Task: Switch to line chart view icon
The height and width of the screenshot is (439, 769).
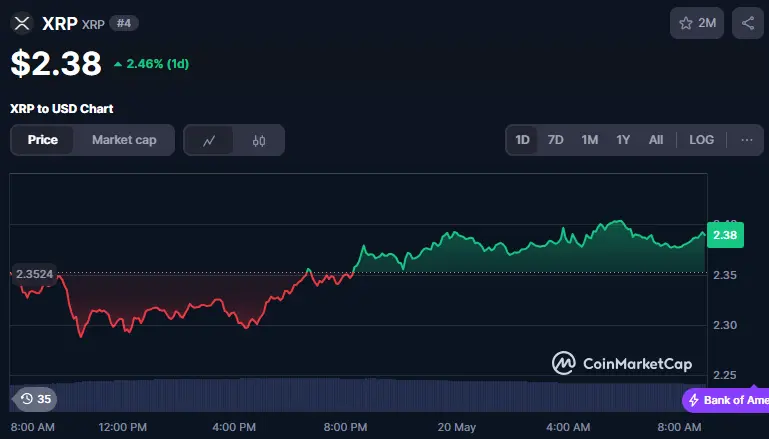Action: pos(209,140)
